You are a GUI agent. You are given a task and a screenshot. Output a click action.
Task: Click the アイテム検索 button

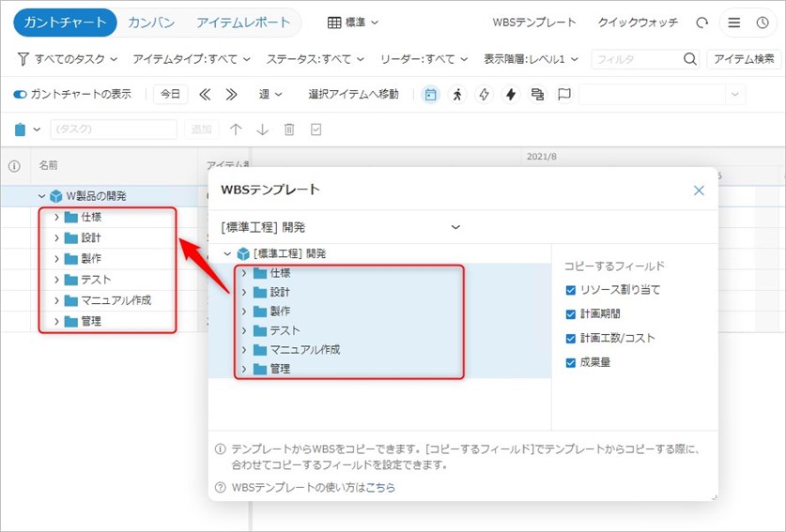pyautogui.click(x=744, y=59)
